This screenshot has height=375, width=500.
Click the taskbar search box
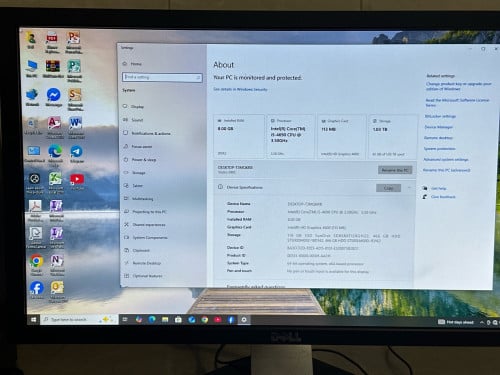point(79,319)
